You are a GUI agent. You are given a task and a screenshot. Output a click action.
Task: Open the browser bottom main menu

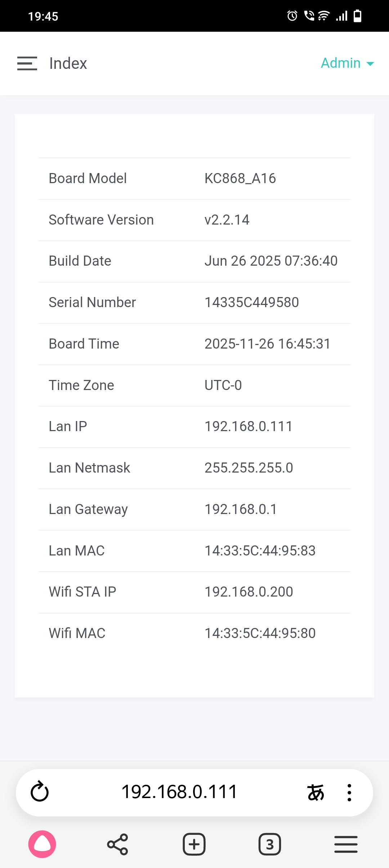pos(346,844)
